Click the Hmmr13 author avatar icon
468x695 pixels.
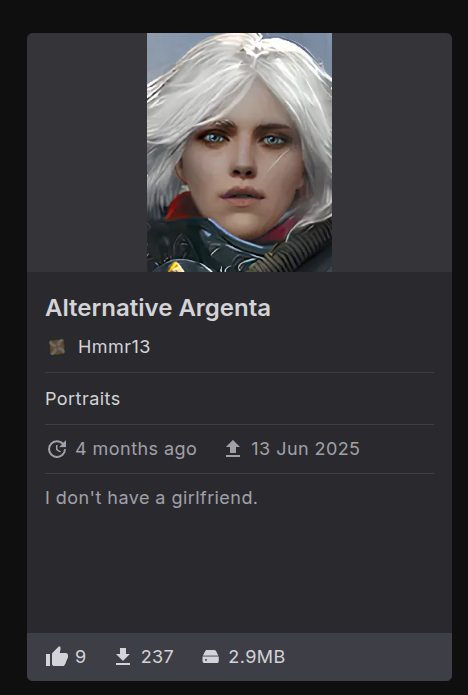coord(57,347)
